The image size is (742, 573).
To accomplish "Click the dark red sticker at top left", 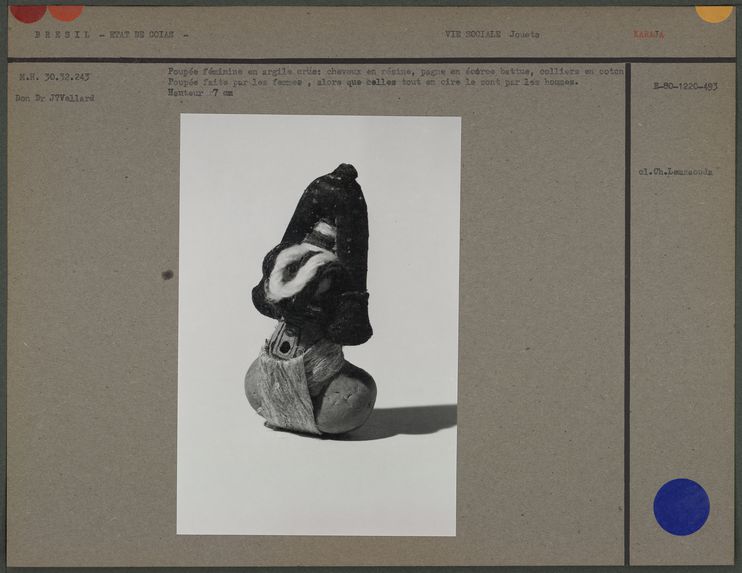I will [x=28, y=12].
